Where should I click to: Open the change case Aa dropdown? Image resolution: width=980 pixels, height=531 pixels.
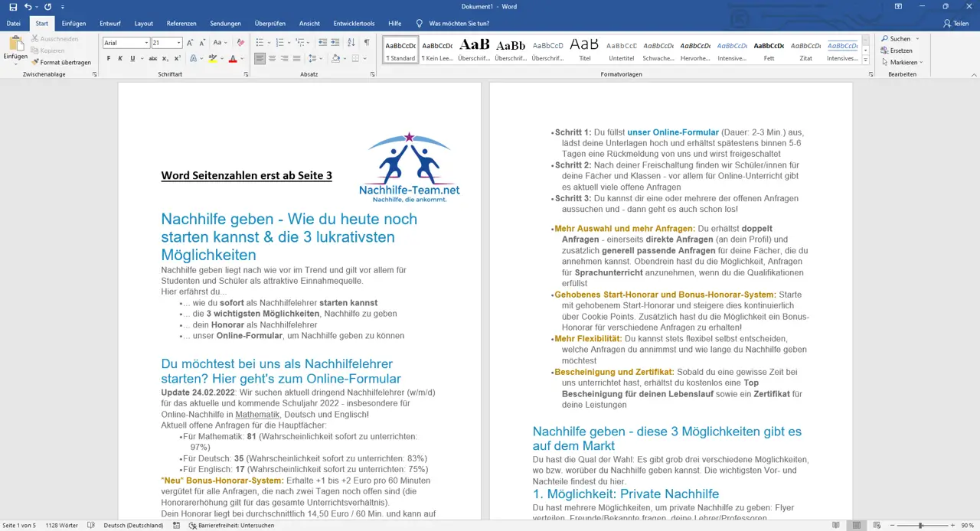pos(220,43)
